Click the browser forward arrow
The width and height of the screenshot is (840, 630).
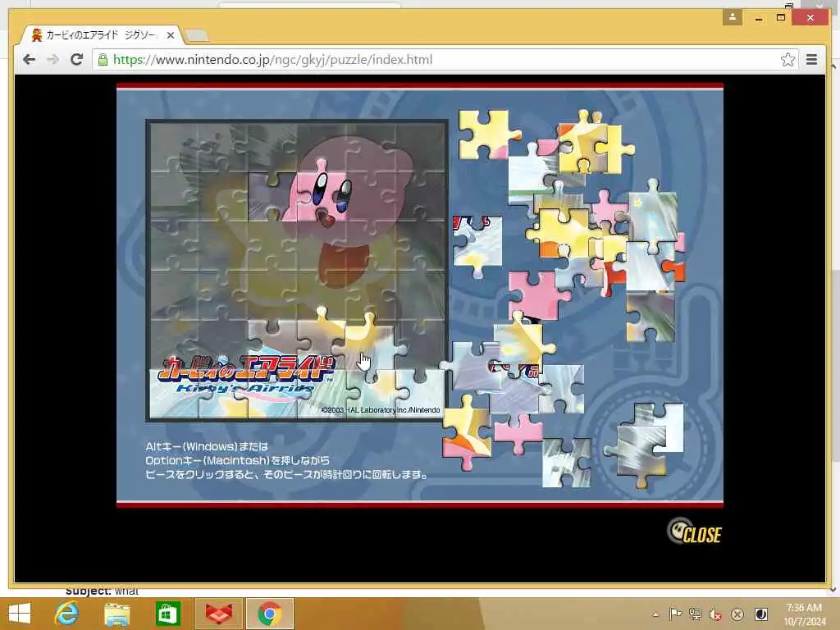click(x=52, y=59)
